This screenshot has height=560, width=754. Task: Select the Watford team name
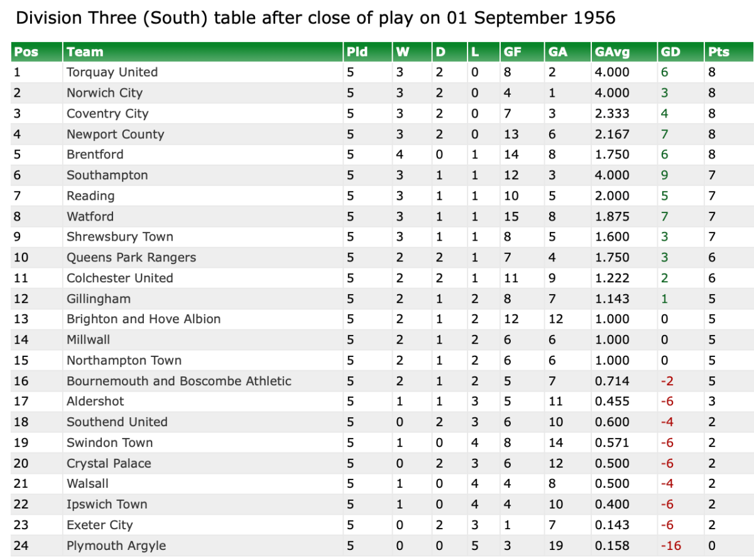click(x=90, y=216)
